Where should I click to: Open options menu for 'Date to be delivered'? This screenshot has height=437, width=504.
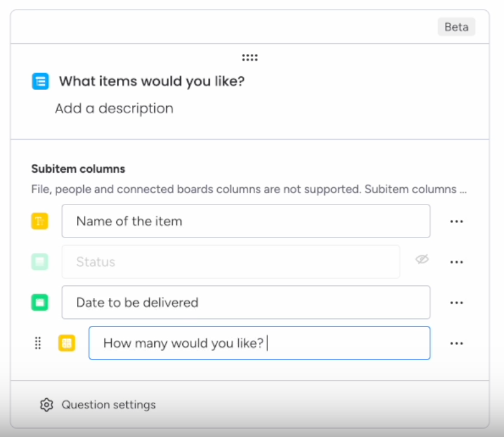[x=456, y=302]
